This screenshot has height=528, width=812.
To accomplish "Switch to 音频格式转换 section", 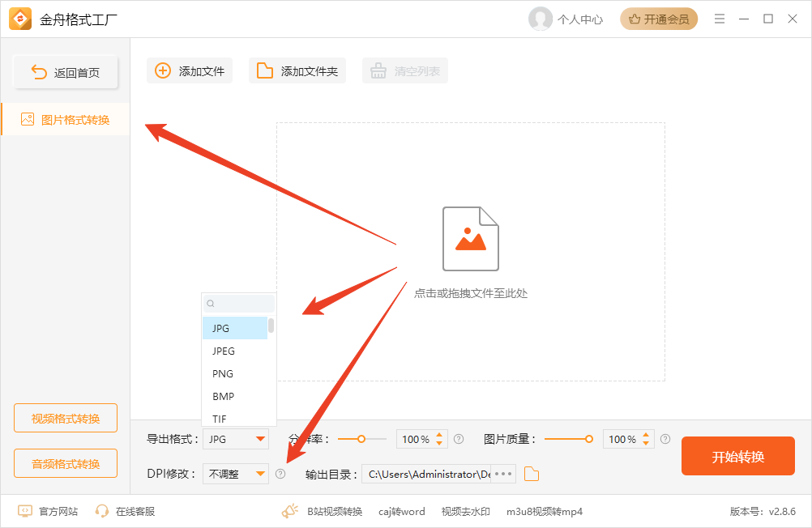I will click(x=65, y=463).
